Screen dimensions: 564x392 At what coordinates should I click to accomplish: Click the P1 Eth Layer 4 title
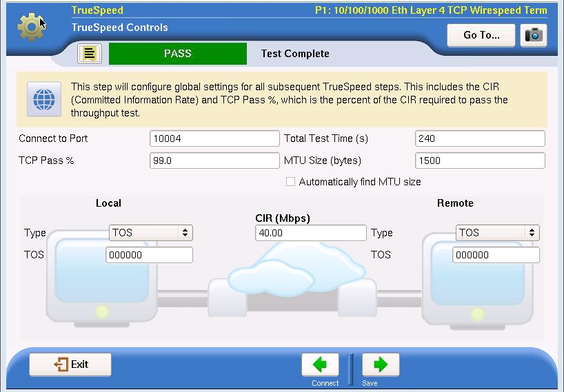[x=431, y=10]
